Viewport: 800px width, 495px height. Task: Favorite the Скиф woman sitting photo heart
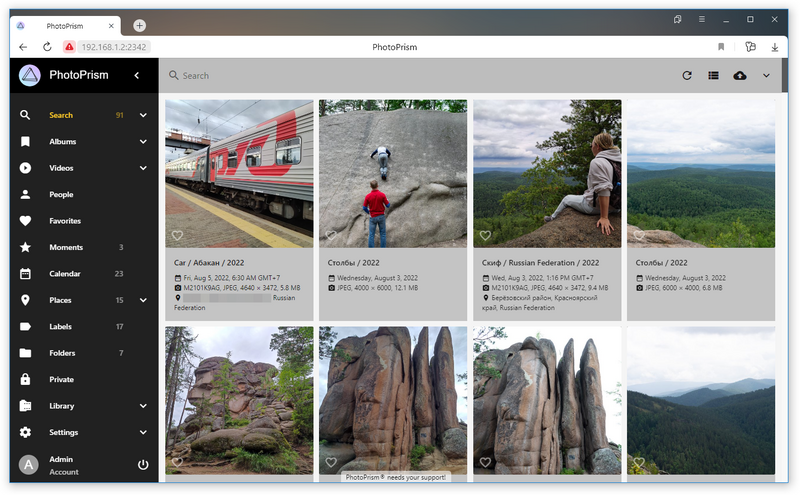485,235
